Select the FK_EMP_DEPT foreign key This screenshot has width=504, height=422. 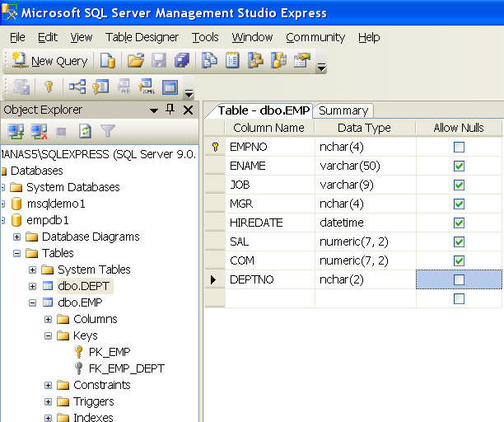pos(127,368)
